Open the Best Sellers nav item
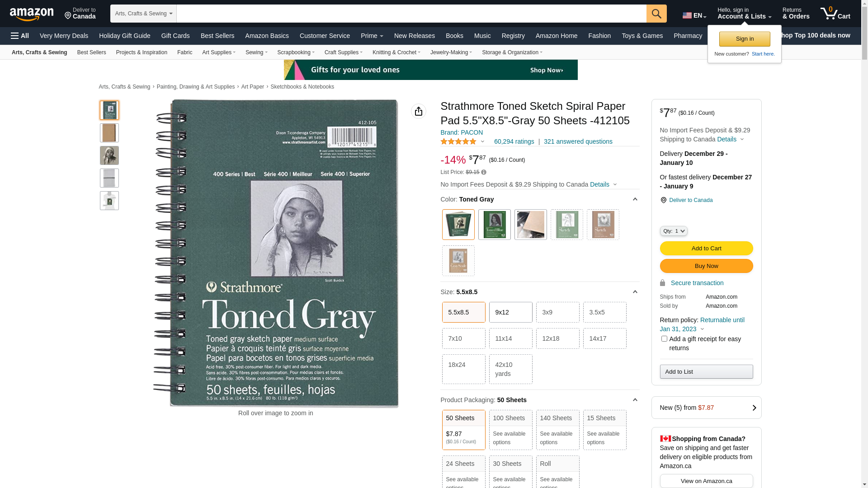 pos(217,36)
